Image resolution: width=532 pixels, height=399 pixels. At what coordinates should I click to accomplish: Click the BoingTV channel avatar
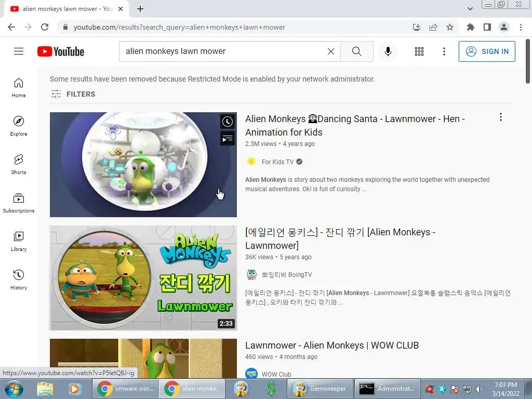[251, 274]
